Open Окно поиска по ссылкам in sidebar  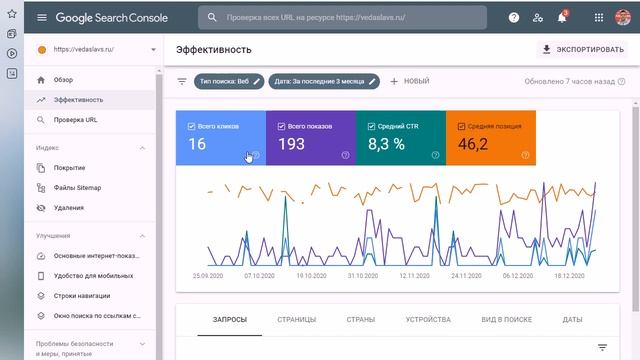90,316
